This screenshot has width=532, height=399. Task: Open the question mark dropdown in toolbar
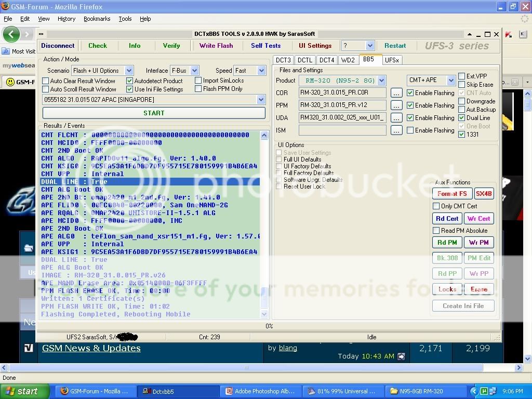[x=370, y=46]
